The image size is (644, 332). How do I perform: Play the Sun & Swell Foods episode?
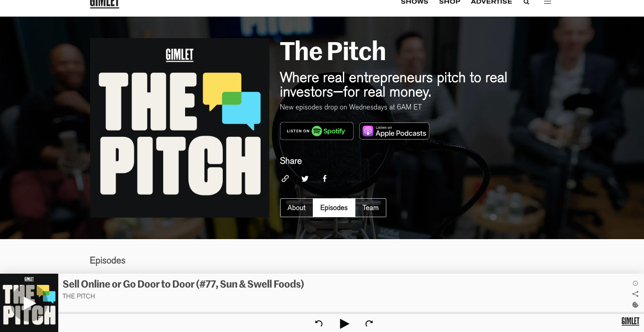pyautogui.click(x=344, y=323)
